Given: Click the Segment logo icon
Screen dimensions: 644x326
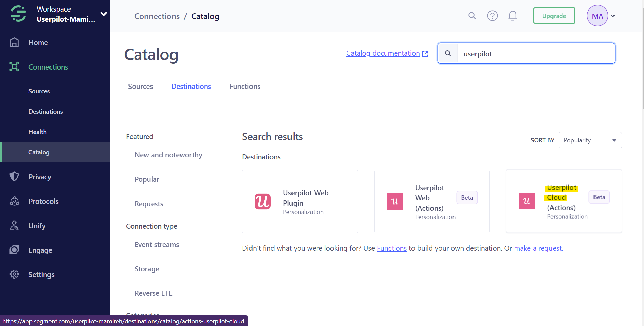Looking at the screenshot, I should 18,14.
